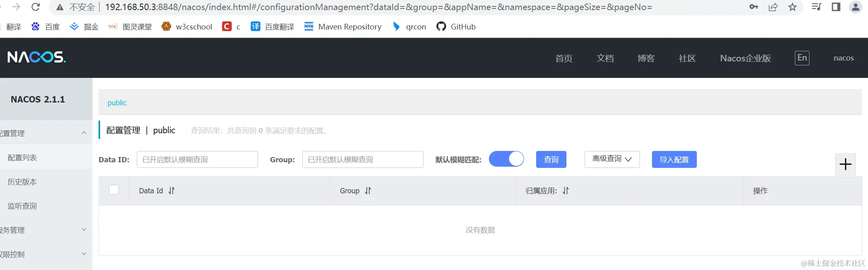Open the reading list icon
This screenshot has width=868, height=270.
point(816,7)
